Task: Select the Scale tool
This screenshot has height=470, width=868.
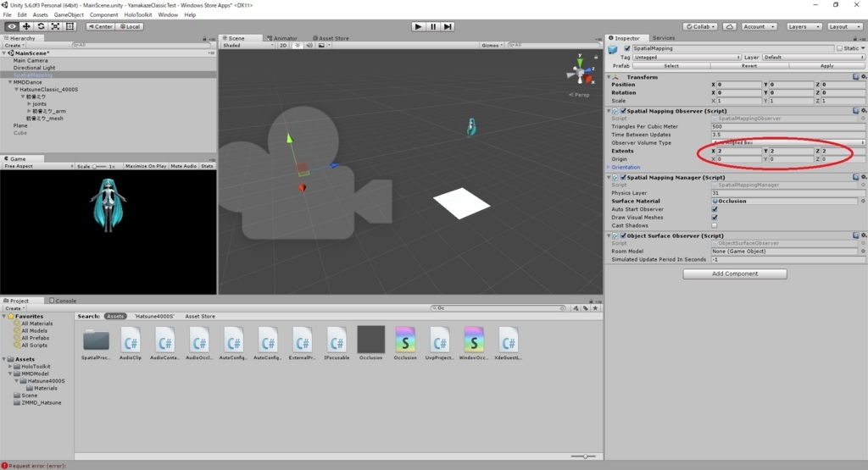Action: click(55, 26)
